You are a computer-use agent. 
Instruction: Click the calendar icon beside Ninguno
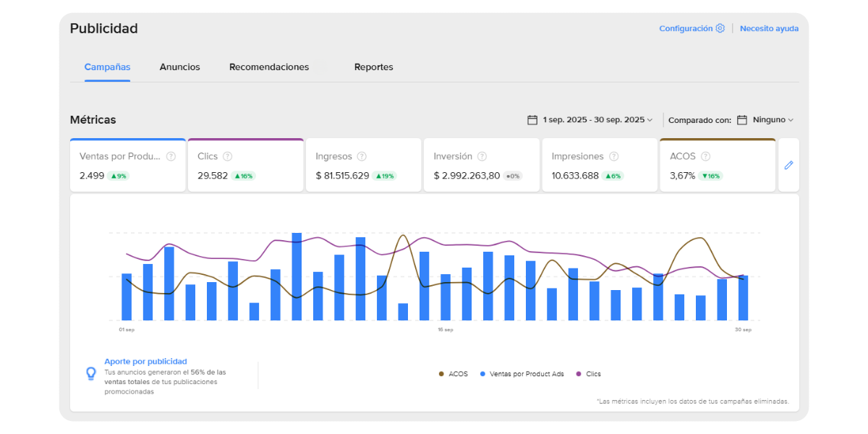tap(742, 120)
